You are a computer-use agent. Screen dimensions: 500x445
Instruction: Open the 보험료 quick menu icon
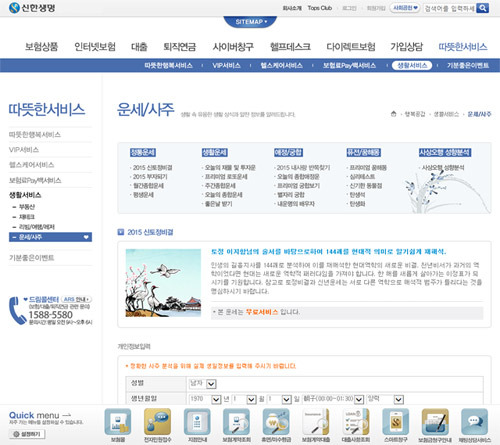pos(118,422)
